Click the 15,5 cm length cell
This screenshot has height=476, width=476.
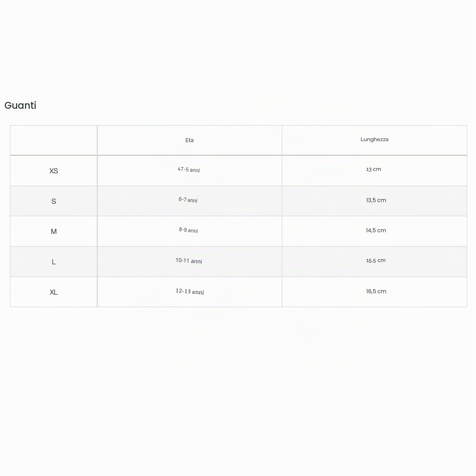tap(376, 260)
